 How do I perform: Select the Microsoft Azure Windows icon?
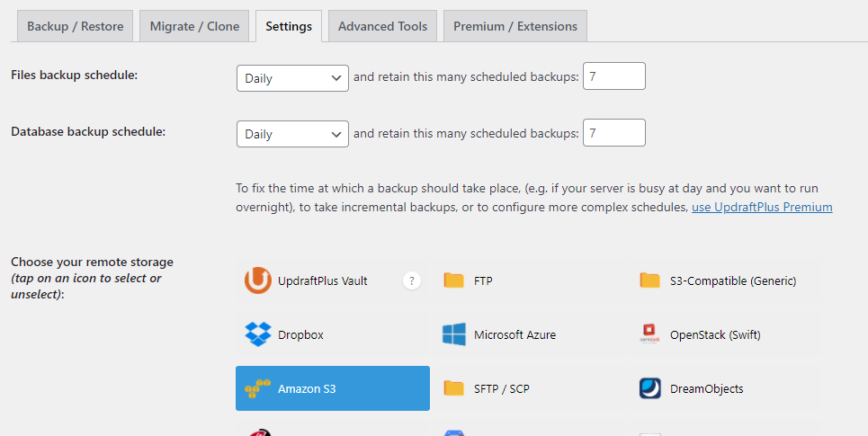[x=454, y=334]
